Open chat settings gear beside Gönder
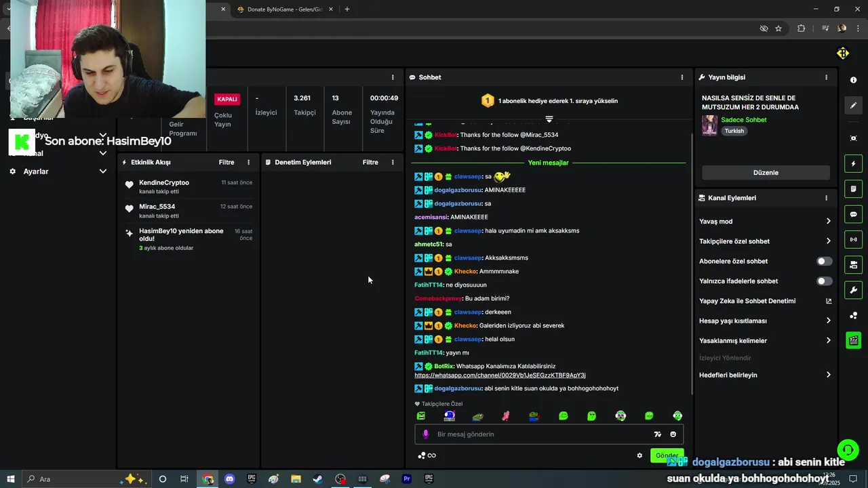 [639, 455]
